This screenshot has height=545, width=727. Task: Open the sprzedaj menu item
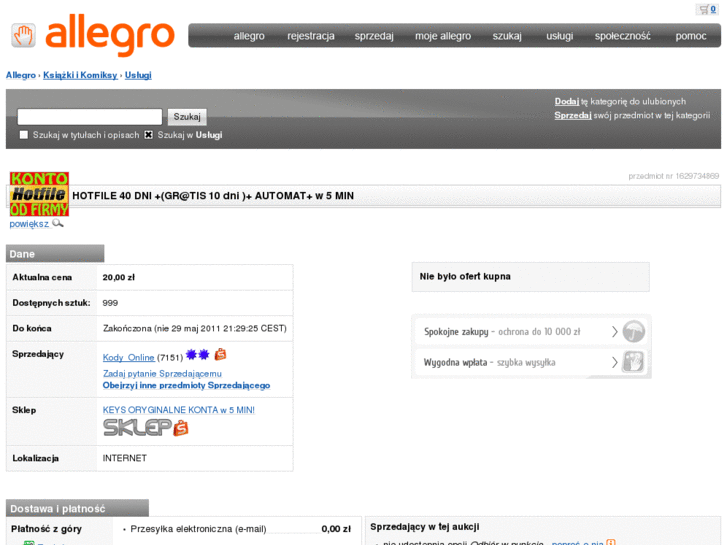pos(374,36)
